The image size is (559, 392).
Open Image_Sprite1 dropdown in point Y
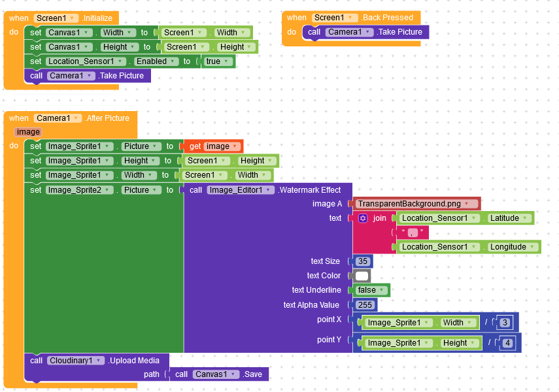tap(399, 343)
